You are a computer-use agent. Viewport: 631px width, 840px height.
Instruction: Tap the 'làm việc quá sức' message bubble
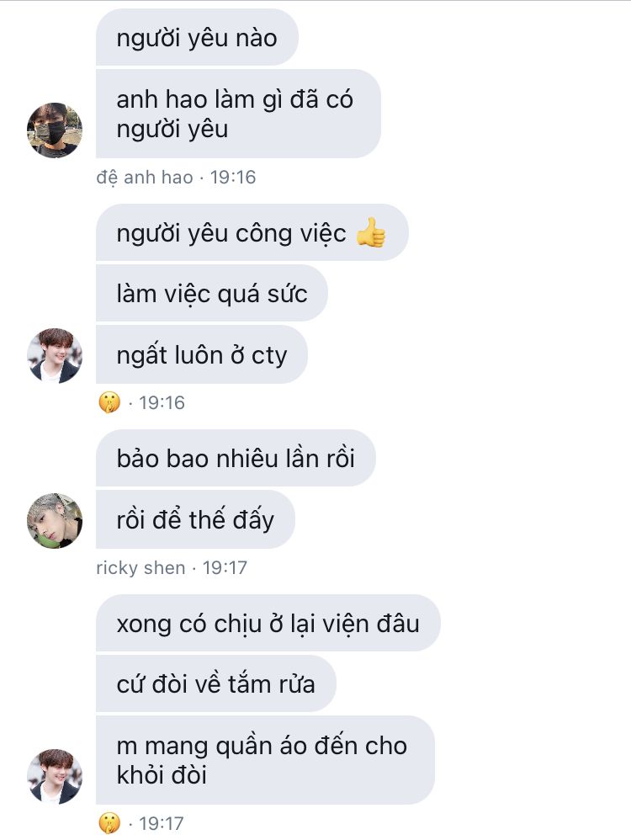click(x=211, y=293)
